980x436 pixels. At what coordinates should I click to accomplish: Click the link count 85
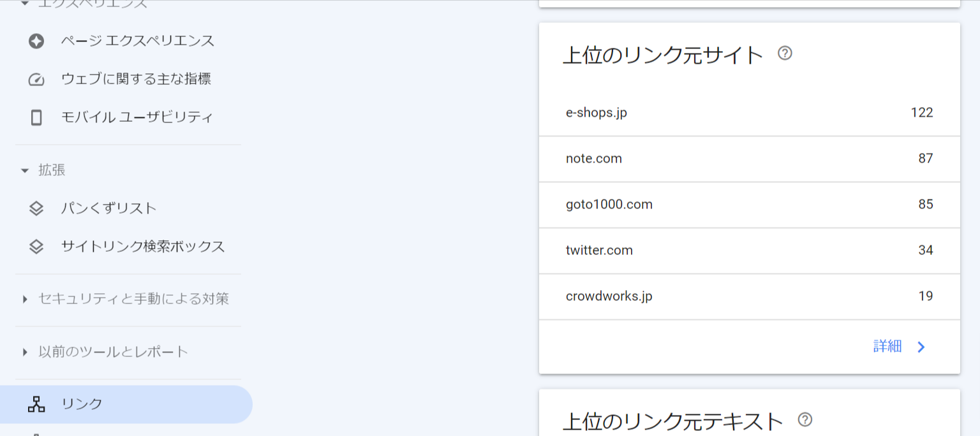926,205
